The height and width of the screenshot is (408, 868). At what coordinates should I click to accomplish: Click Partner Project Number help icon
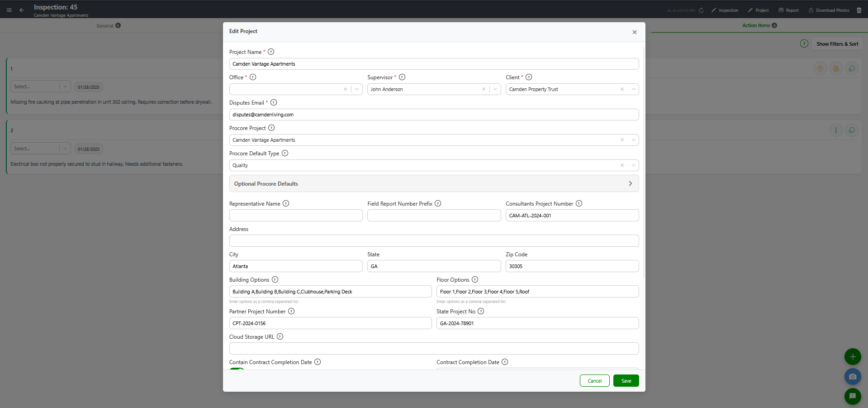[x=291, y=312]
